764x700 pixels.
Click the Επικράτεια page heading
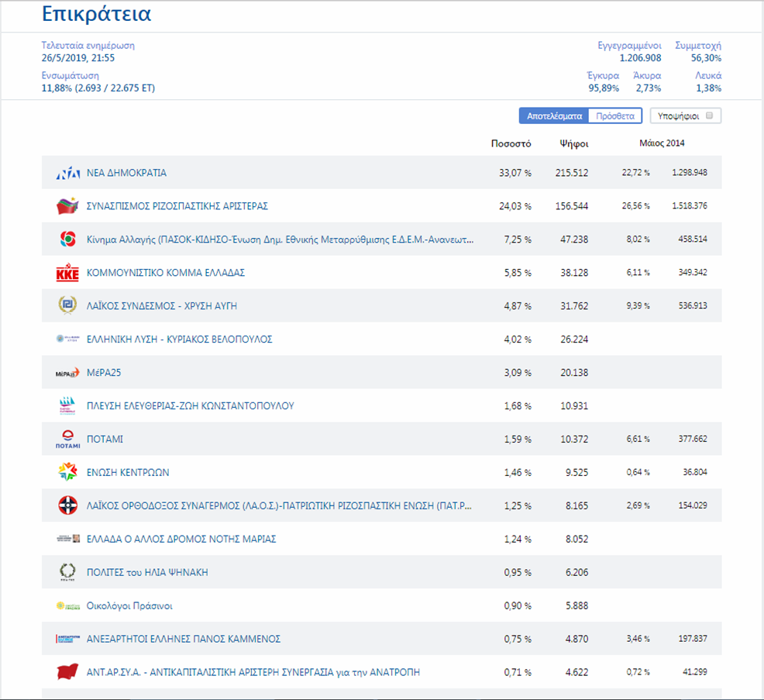[97, 14]
